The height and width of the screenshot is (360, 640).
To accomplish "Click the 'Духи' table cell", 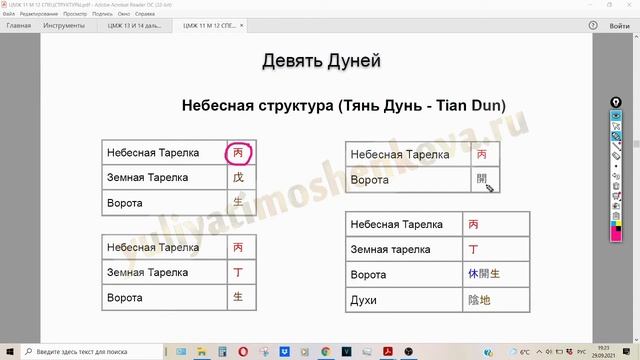I will click(404, 300).
